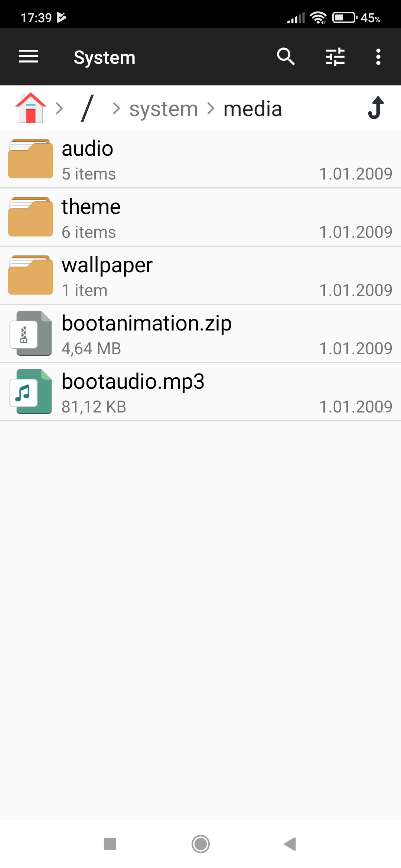401x868 pixels.
Task: Tap the wallpaper folder icon
Action: point(31,275)
